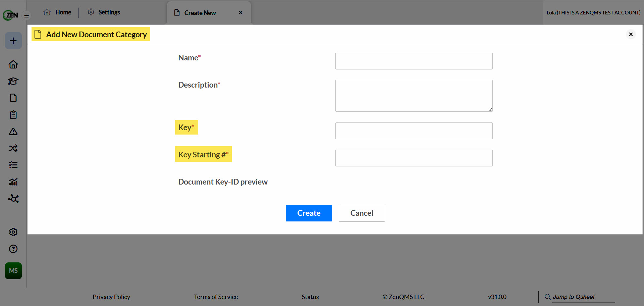
Task: Open the chart analytics sidebar icon
Action: pyautogui.click(x=13, y=182)
